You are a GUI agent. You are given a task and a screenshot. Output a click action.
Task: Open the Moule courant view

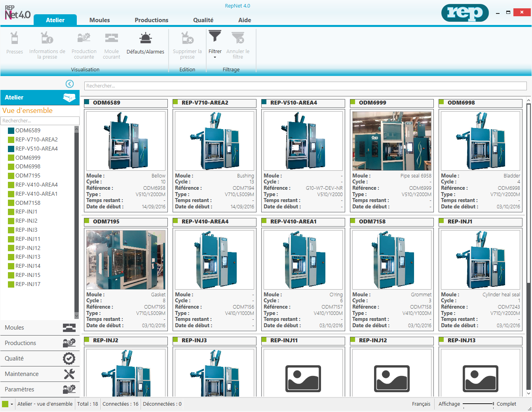pos(111,44)
